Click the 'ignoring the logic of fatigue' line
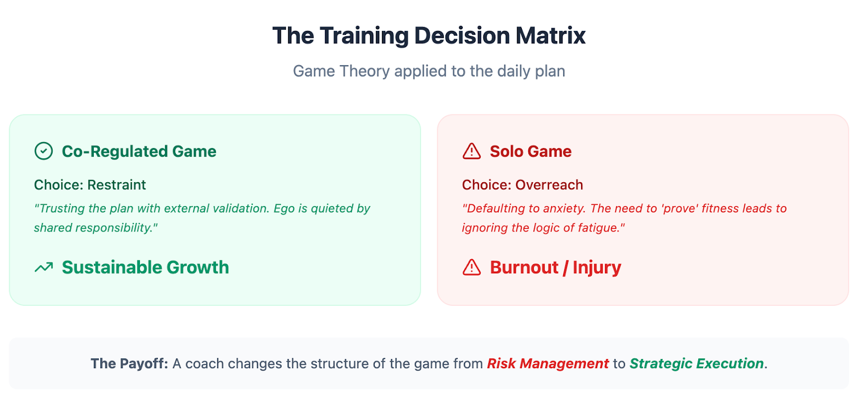The width and height of the screenshot is (868, 417). pyautogui.click(x=543, y=228)
